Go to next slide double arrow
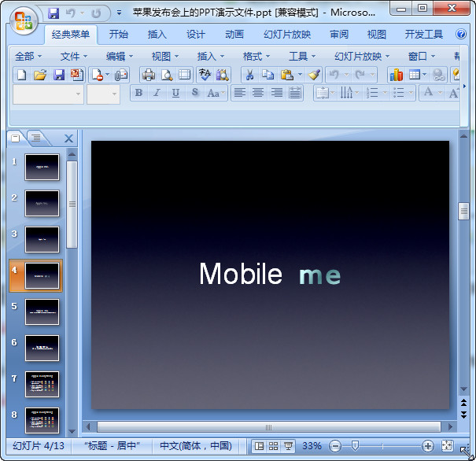 tap(463, 415)
